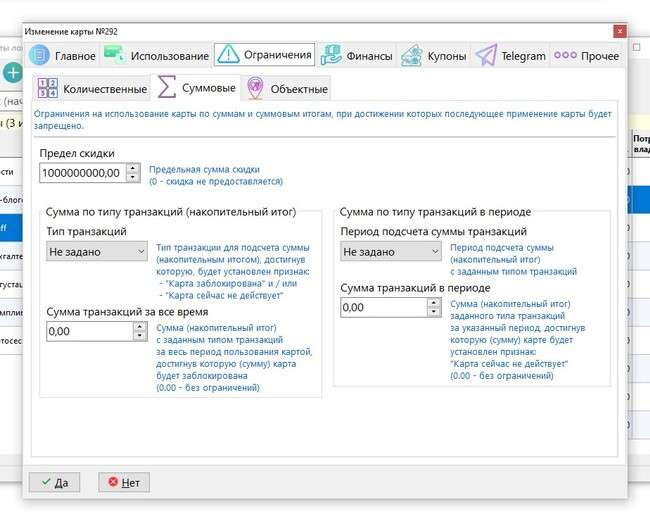
Task: Confirm changes with the Да button
Action: pyautogui.click(x=54, y=482)
